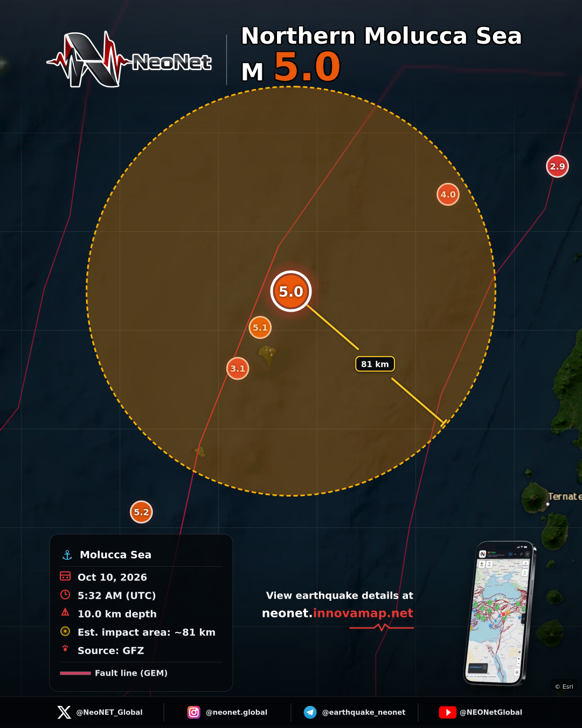Click the impact area target icon

point(65,631)
